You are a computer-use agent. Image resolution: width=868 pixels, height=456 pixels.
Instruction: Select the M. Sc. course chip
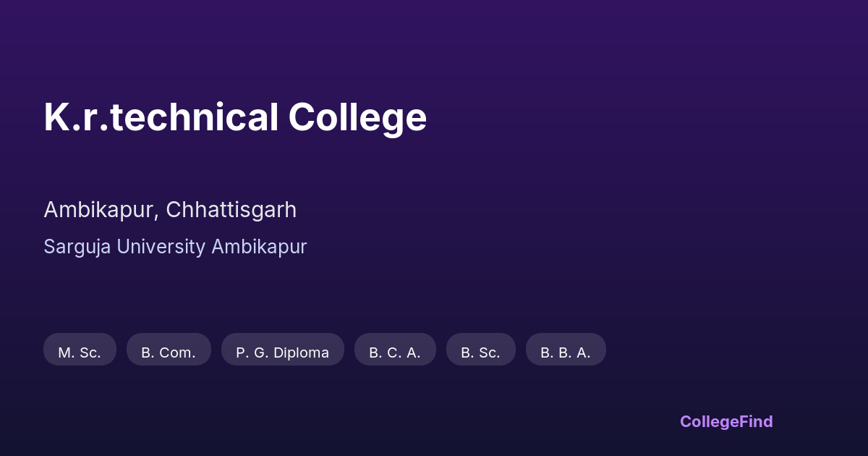pyautogui.click(x=80, y=352)
